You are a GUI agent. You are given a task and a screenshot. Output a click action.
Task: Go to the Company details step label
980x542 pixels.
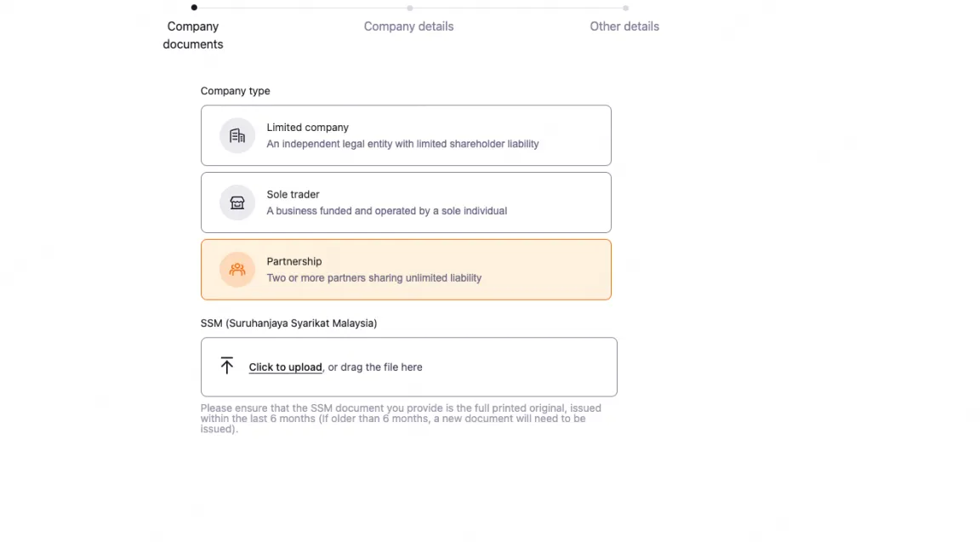(x=408, y=26)
